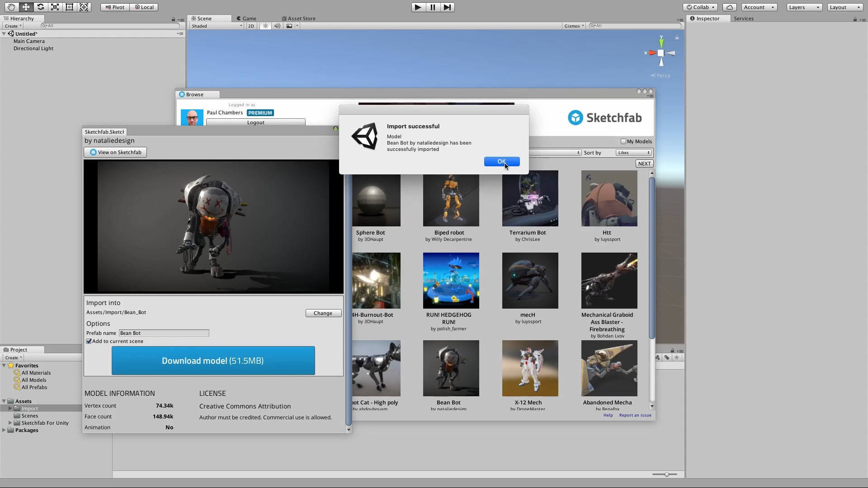
Task: Open the Services tab
Action: (744, 19)
